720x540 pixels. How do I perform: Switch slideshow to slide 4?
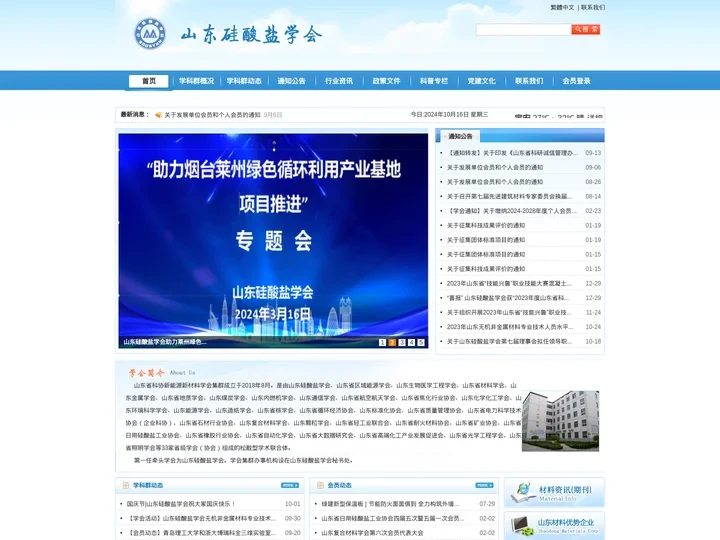tap(411, 342)
